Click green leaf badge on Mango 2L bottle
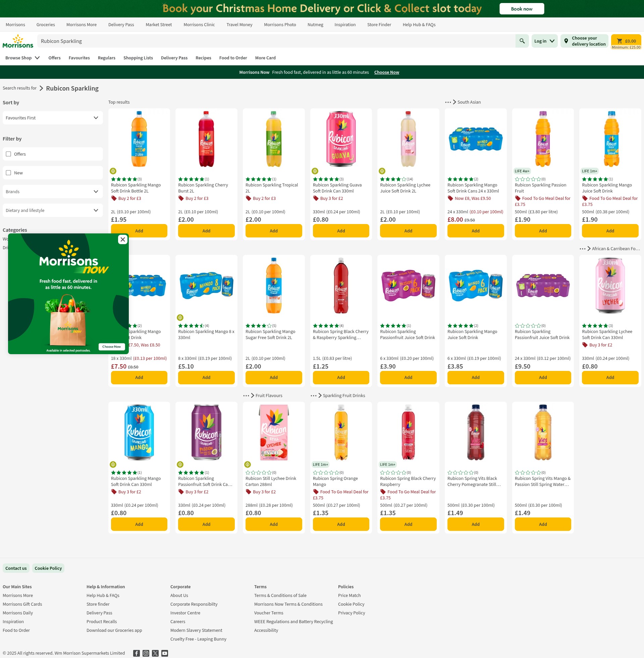The width and height of the screenshot is (644, 658). click(x=113, y=171)
